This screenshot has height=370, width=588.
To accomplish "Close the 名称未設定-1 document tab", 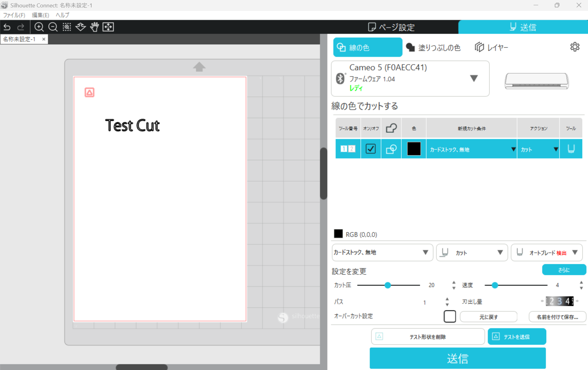I will (x=44, y=39).
